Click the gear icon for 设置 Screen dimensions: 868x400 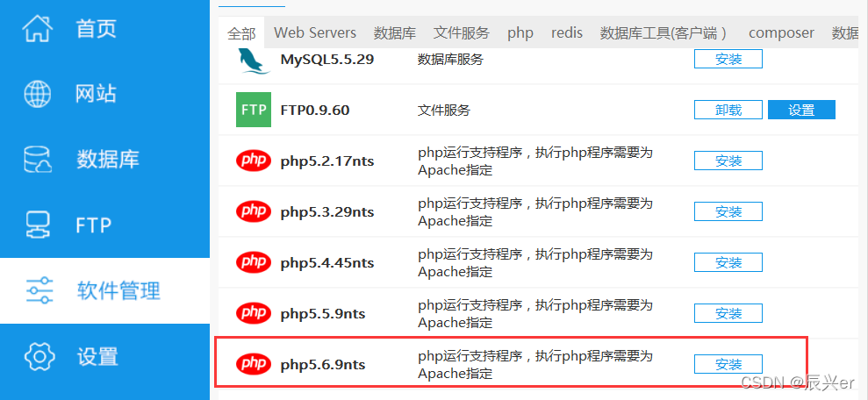click(x=39, y=356)
